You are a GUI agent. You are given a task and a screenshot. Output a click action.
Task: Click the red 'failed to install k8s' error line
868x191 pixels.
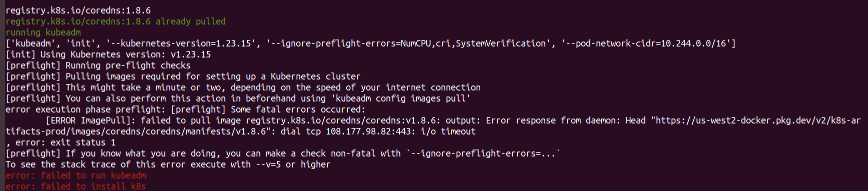[x=76, y=186]
